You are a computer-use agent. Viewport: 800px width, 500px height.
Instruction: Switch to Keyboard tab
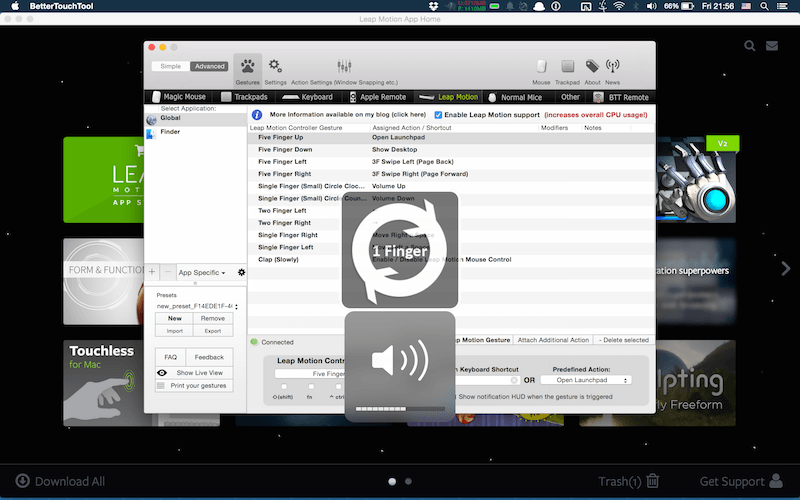tap(308, 97)
